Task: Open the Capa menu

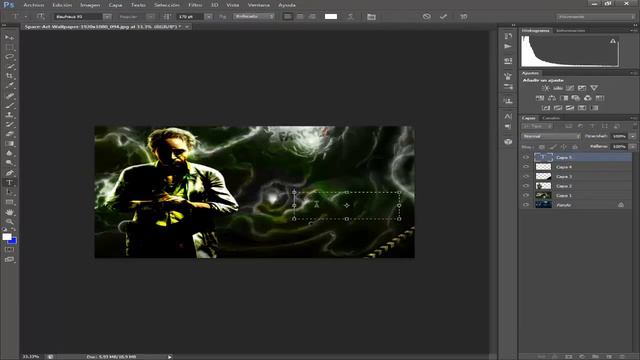Action: (115, 5)
